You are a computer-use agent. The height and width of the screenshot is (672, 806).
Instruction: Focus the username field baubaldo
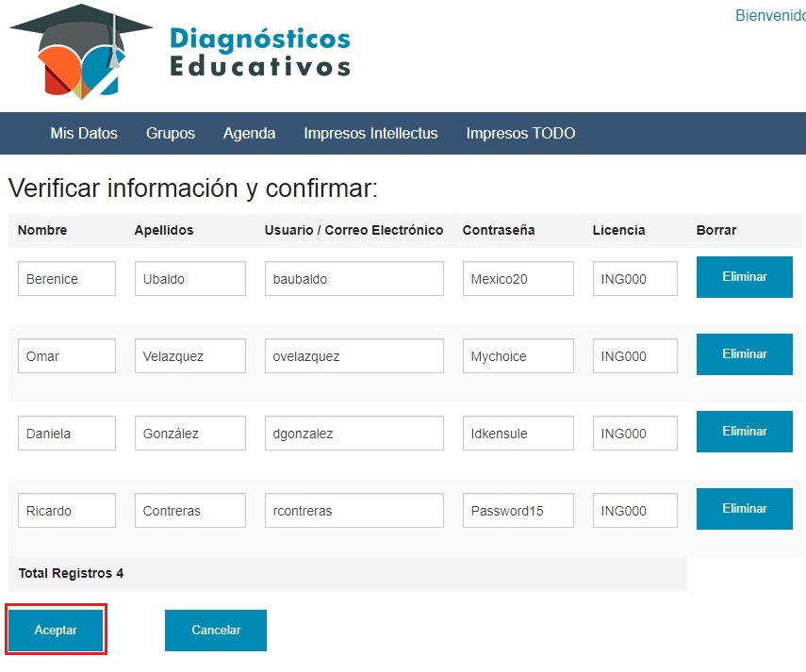pyautogui.click(x=354, y=278)
